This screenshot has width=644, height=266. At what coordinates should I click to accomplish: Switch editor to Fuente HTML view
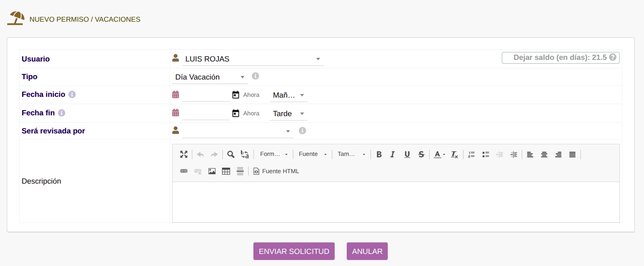(x=276, y=171)
